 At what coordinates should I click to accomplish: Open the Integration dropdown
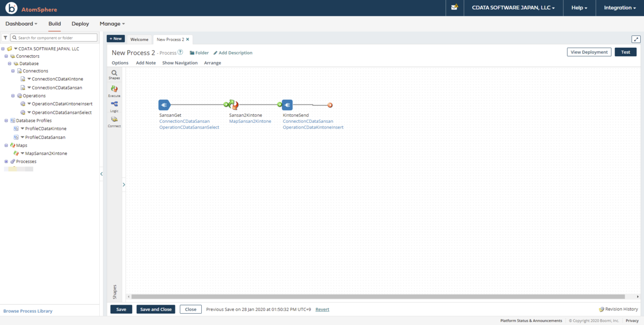tap(620, 8)
